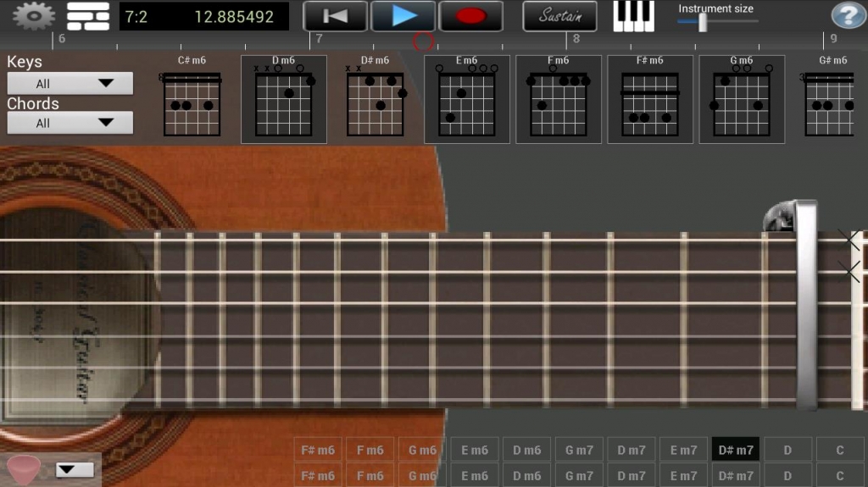The image size is (868, 487).
Task: Tap D m6 in top chord row
Action: [x=526, y=450]
